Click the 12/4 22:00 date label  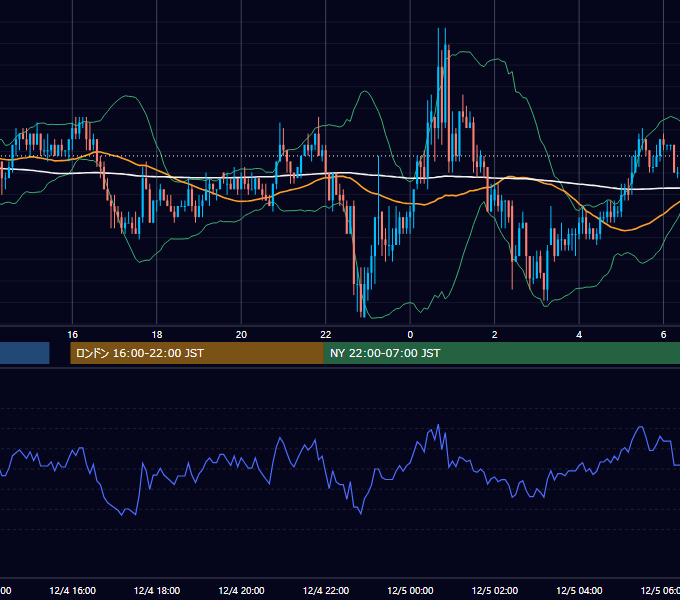point(326,590)
